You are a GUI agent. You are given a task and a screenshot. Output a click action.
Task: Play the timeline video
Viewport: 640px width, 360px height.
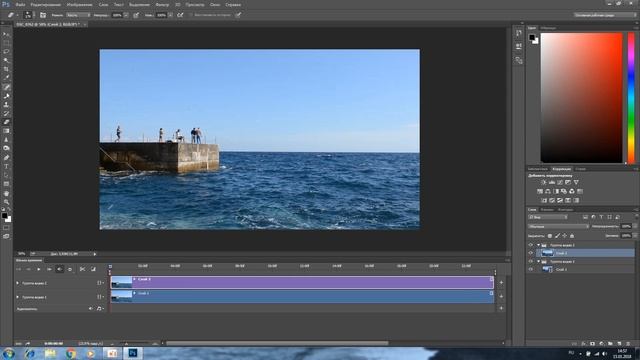39,269
